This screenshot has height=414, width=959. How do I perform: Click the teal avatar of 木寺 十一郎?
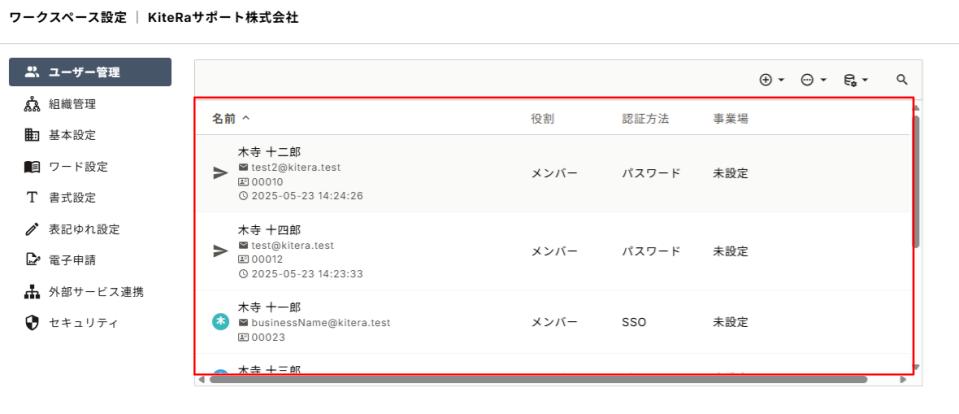pos(220,322)
